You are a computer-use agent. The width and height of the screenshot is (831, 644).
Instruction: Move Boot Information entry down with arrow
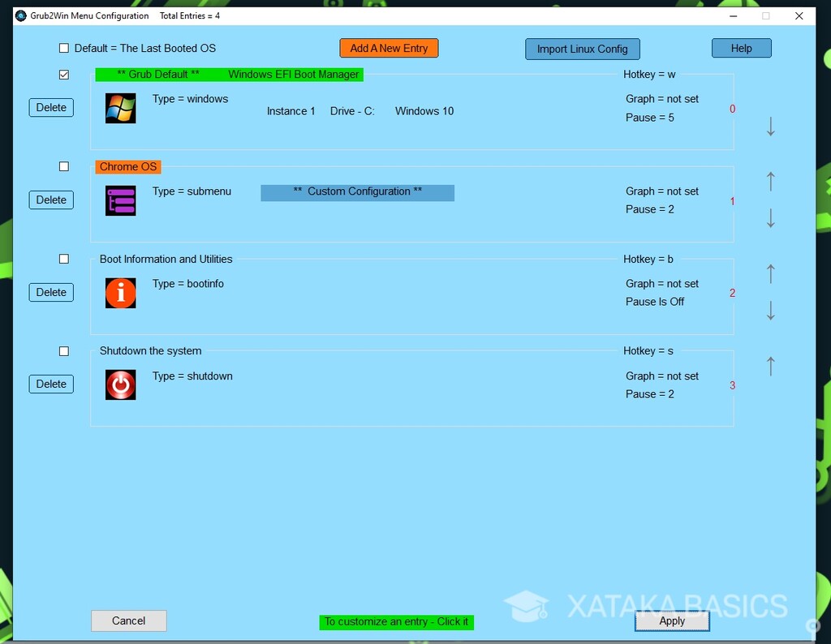[770, 311]
